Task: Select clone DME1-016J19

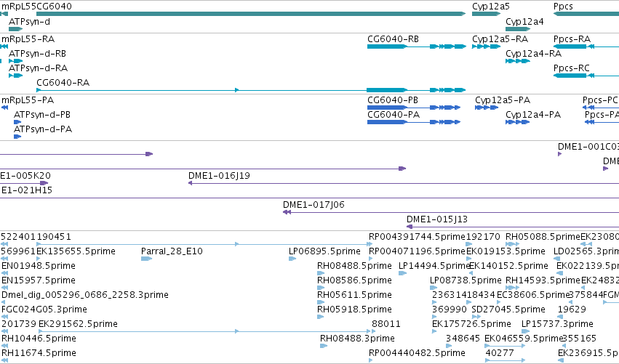Action: click(x=404, y=183)
